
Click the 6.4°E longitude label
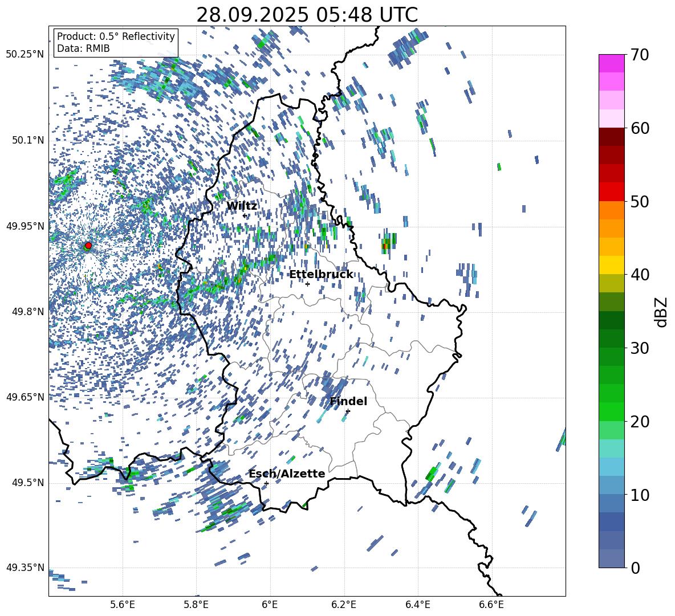click(417, 605)
